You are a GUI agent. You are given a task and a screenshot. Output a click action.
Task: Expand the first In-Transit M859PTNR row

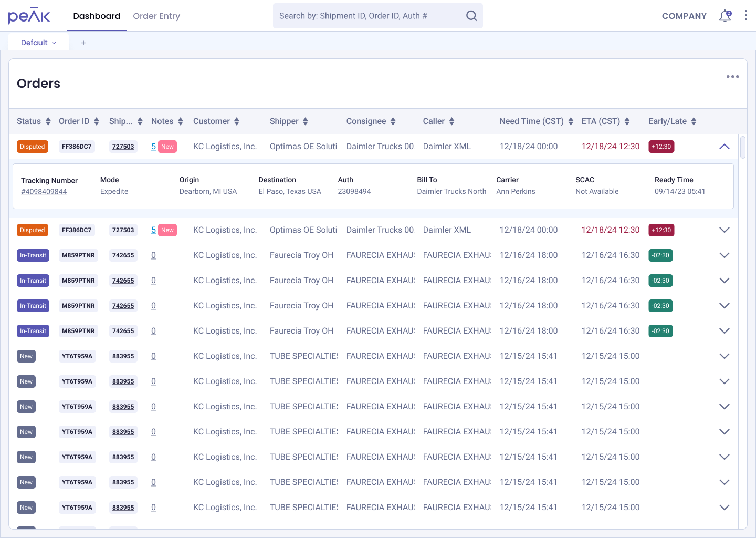tap(724, 255)
